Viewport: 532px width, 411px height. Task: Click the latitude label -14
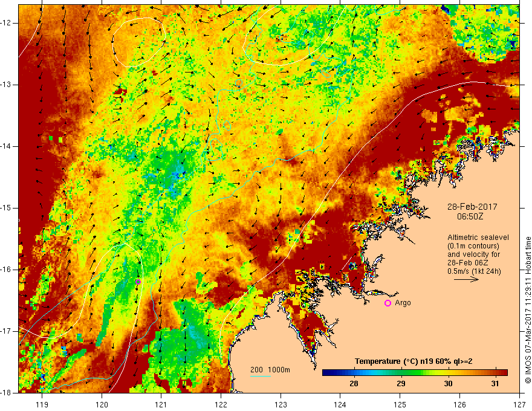[x=6, y=146]
